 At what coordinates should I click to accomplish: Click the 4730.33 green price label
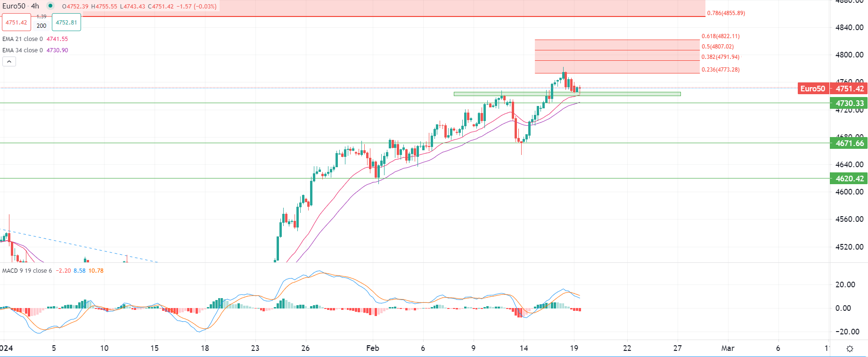click(x=849, y=103)
